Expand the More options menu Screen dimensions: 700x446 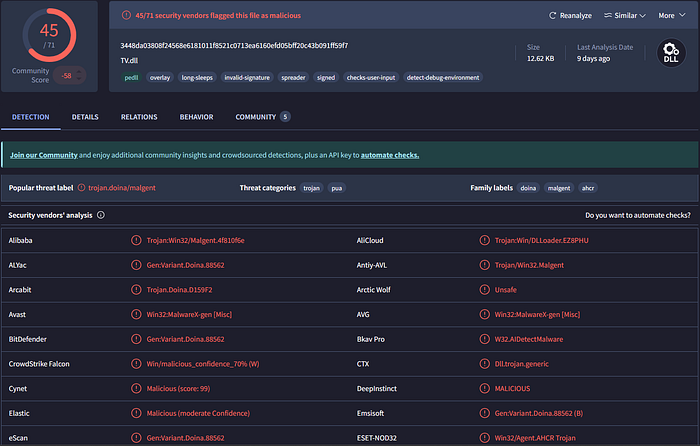[x=672, y=16]
